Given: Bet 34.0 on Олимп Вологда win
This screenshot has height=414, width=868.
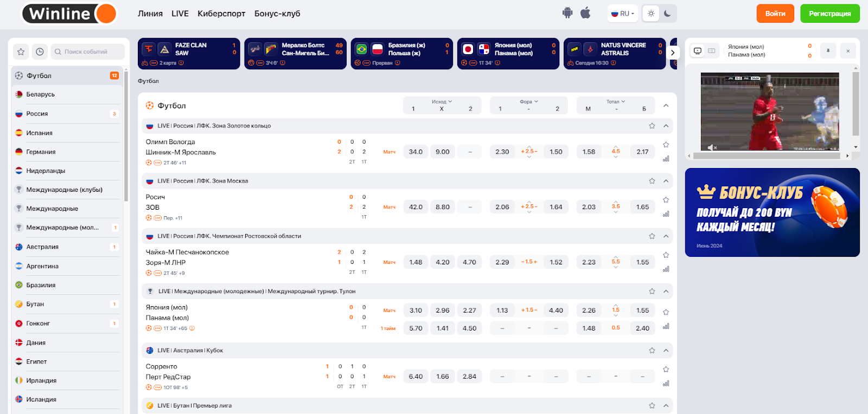Looking at the screenshot, I should 416,152.
